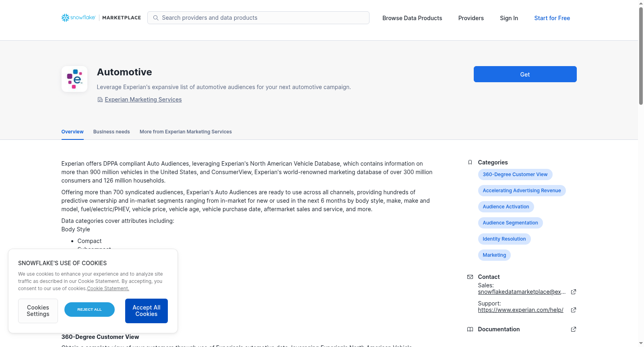Click the page vertical scrollbar thumb

tap(641, 56)
